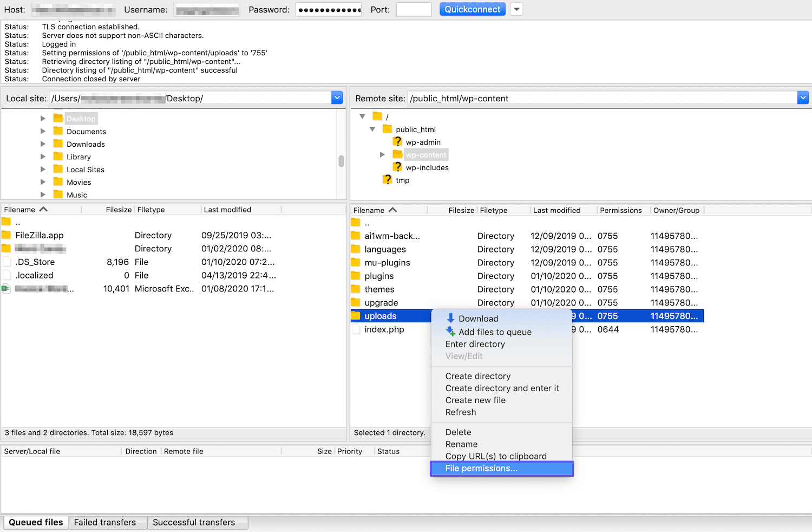The image size is (812, 532).
Task: Select the root / folder icon in remote tree
Action: 377,116
